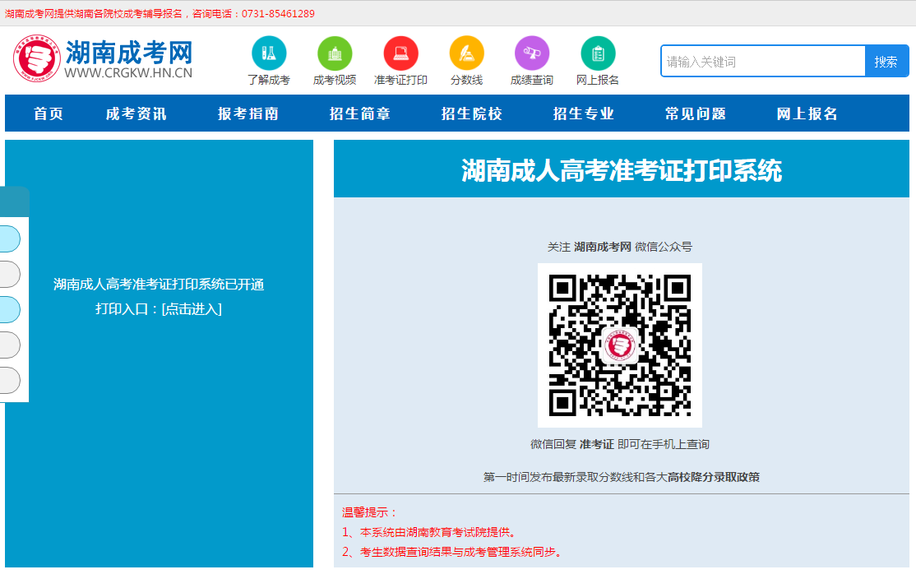Click the notice 本系统由湖南教育考试院提供
The image size is (916, 588).
(437, 532)
